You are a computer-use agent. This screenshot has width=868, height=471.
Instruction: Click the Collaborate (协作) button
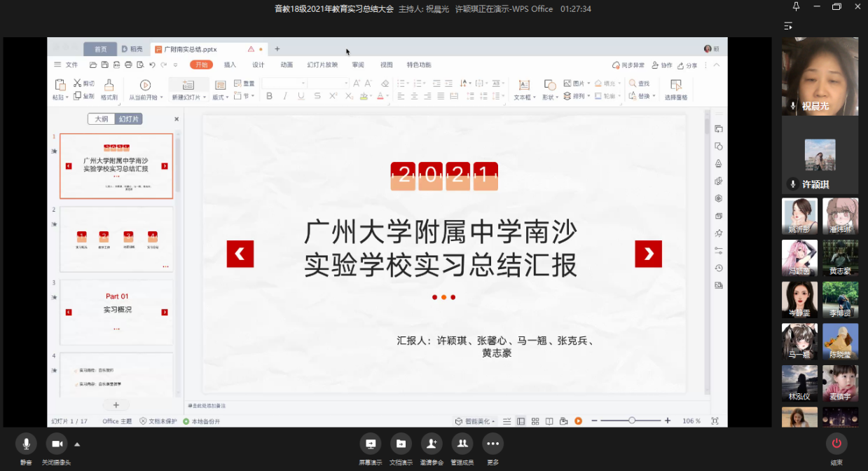661,65
